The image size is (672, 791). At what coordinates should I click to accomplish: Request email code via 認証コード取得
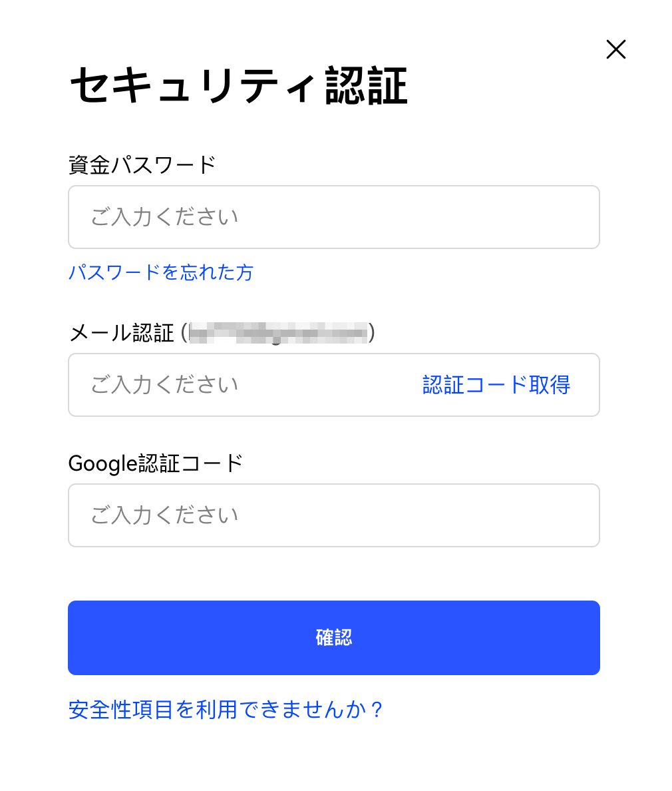[x=496, y=385]
